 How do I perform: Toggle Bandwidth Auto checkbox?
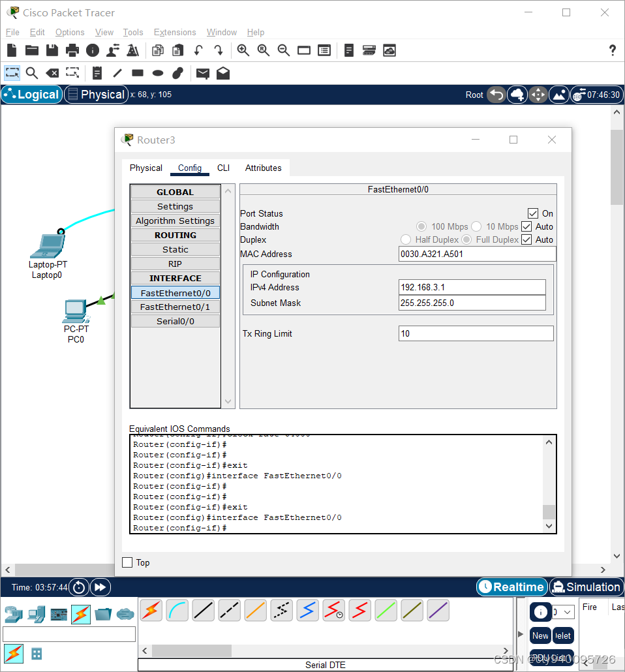point(526,226)
